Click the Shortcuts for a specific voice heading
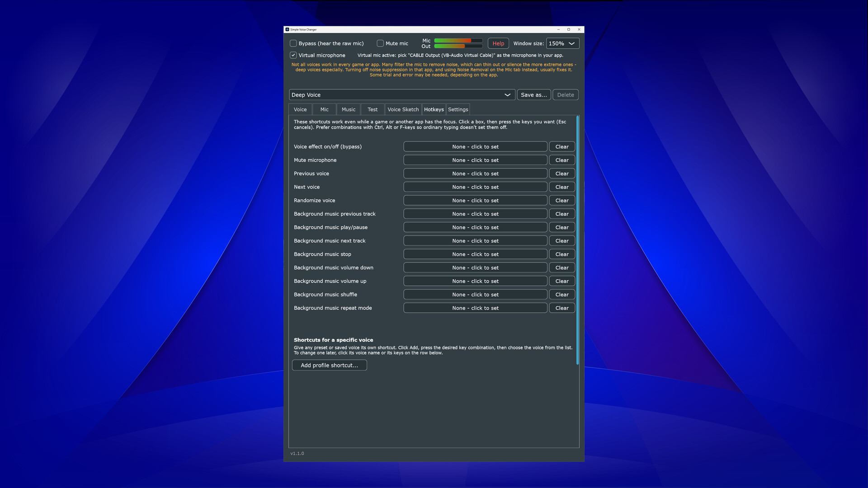This screenshot has width=868, height=488. click(333, 340)
